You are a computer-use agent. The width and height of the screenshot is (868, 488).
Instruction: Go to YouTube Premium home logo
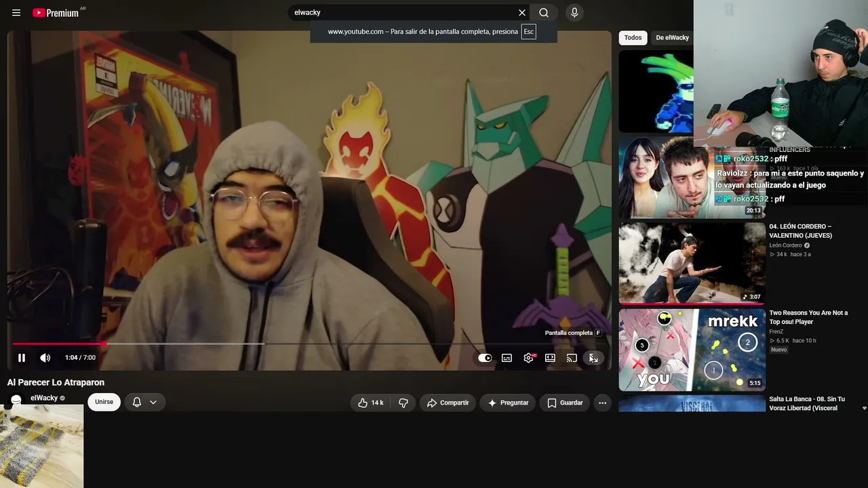(56, 13)
